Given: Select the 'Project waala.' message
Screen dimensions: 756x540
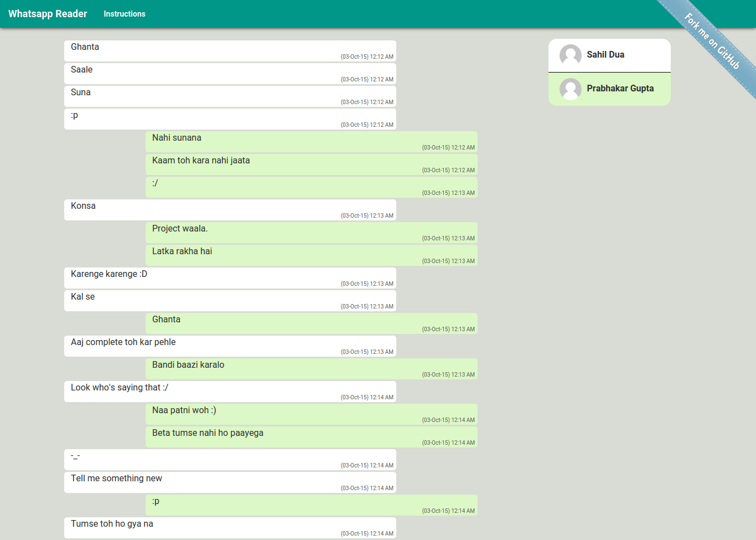Looking at the screenshot, I should tap(311, 233).
